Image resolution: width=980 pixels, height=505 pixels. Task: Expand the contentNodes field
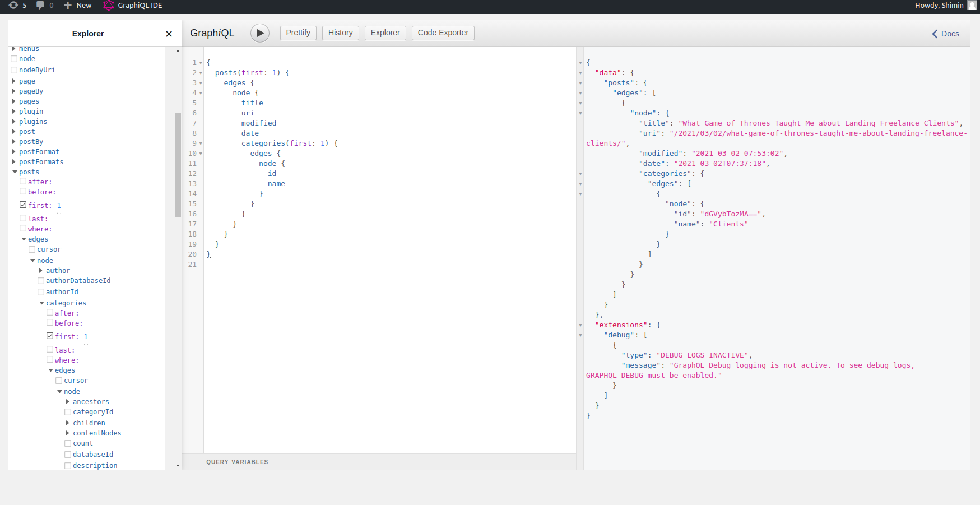point(68,433)
